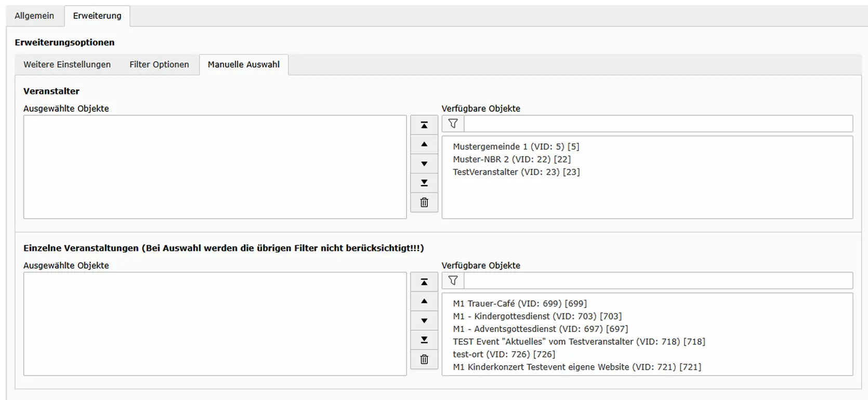The image size is (868, 400).
Task: Select Mustergemeinde 1 (VID: 5) from available objects
Action: coord(516,146)
